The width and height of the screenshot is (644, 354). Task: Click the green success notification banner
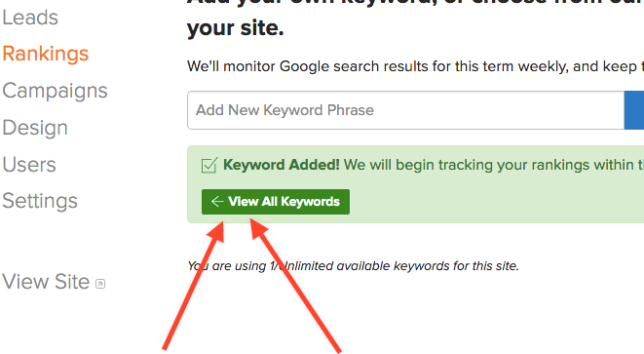pos(416,184)
